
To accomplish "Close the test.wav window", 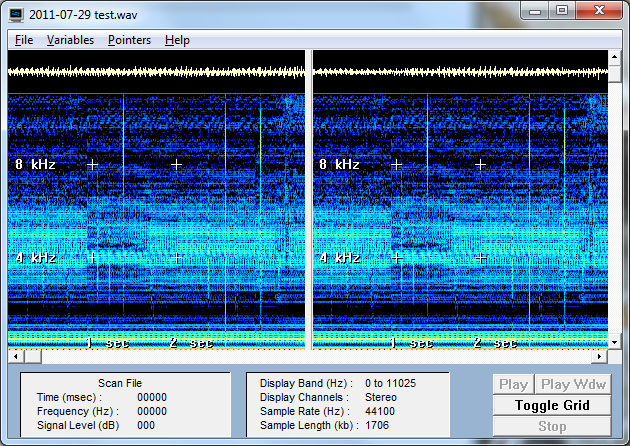I will [599, 11].
